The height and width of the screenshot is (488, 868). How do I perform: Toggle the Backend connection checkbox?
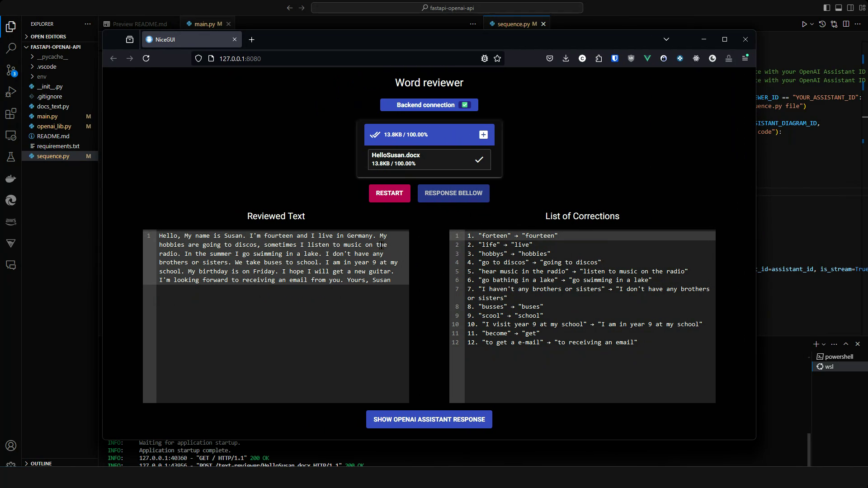click(464, 105)
